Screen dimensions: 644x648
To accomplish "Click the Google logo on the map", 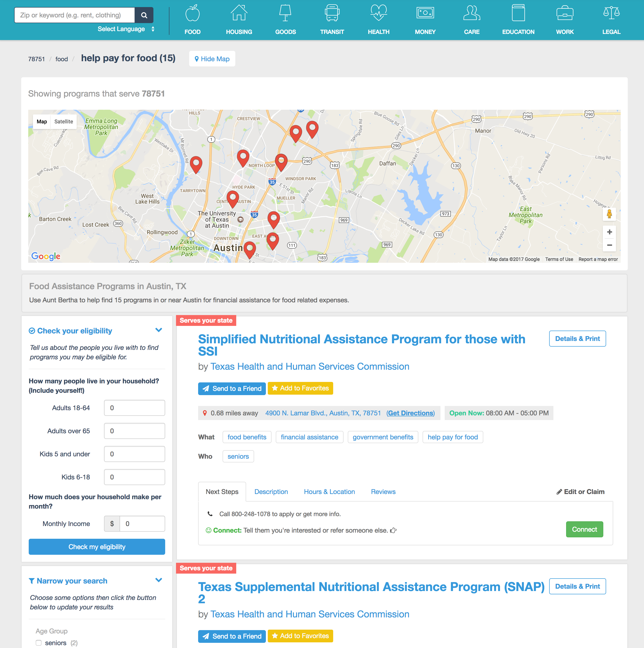I will 46,256.
